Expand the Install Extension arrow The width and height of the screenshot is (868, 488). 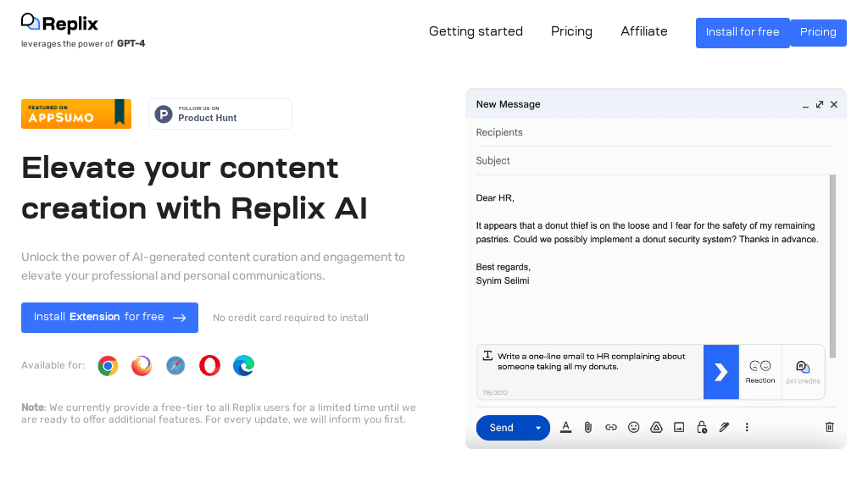coord(178,318)
